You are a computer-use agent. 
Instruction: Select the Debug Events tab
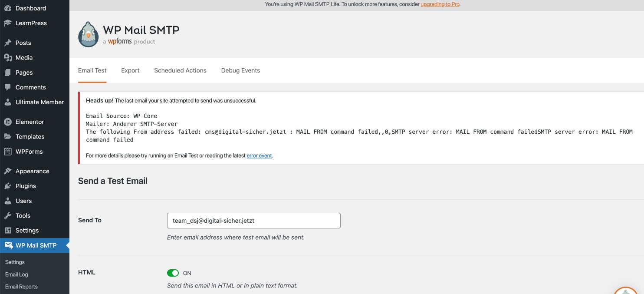[240, 70]
